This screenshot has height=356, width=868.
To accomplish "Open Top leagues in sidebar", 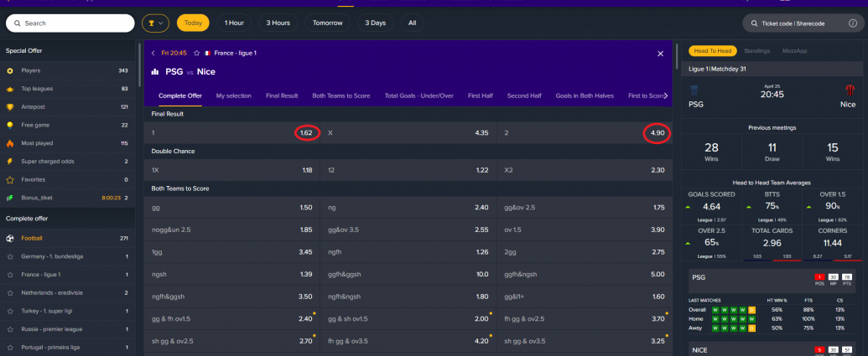I will tap(68, 89).
